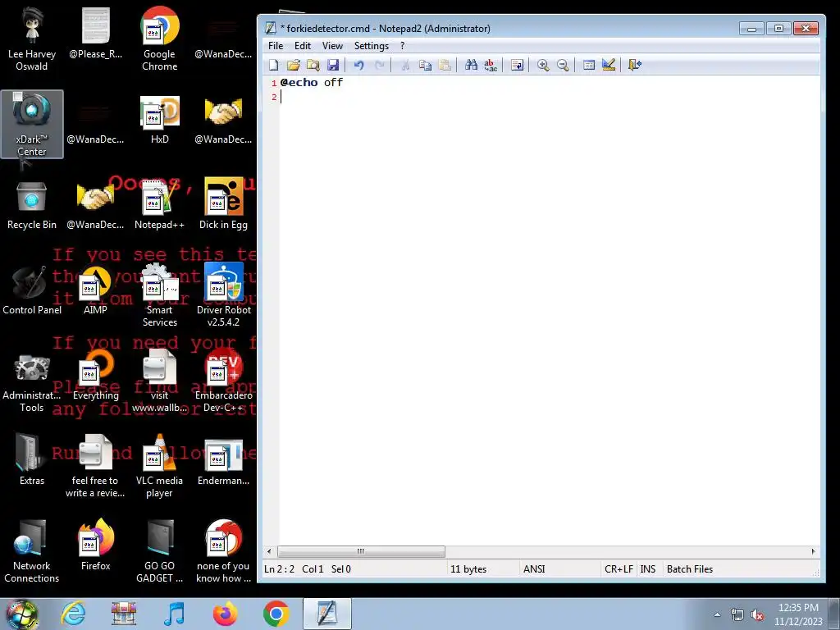Copy selection using the toolbar icon

pos(426,66)
